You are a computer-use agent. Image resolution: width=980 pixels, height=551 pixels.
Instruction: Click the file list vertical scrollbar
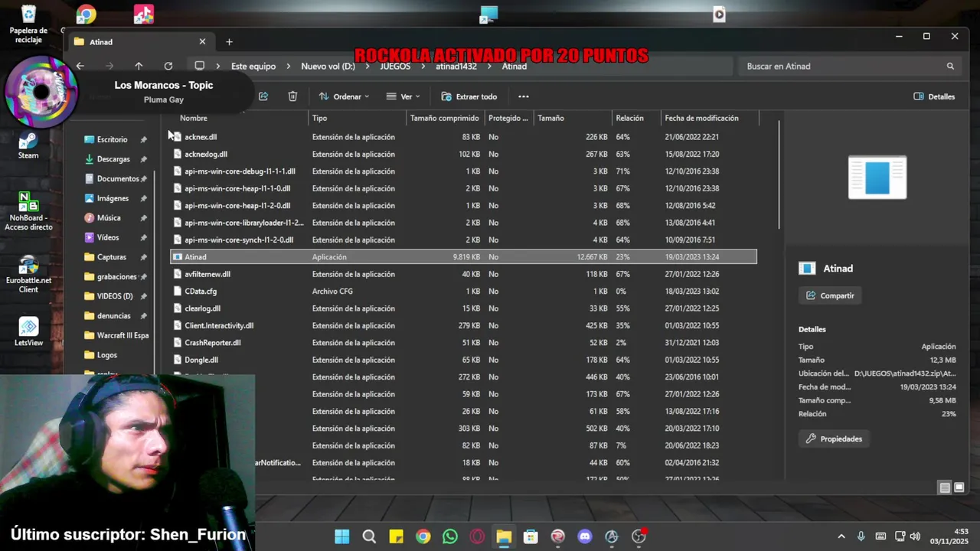(780, 174)
